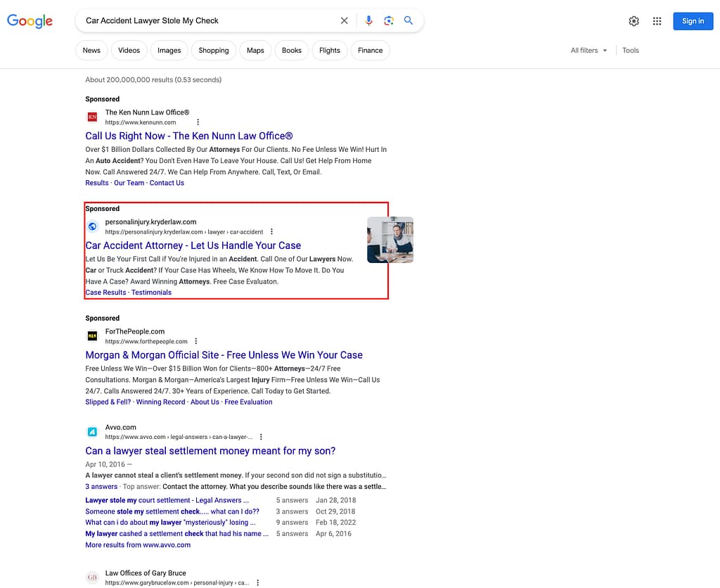Screen dimensions: 720x588
Task: Open Winning Record sitelink
Action: click(161, 402)
